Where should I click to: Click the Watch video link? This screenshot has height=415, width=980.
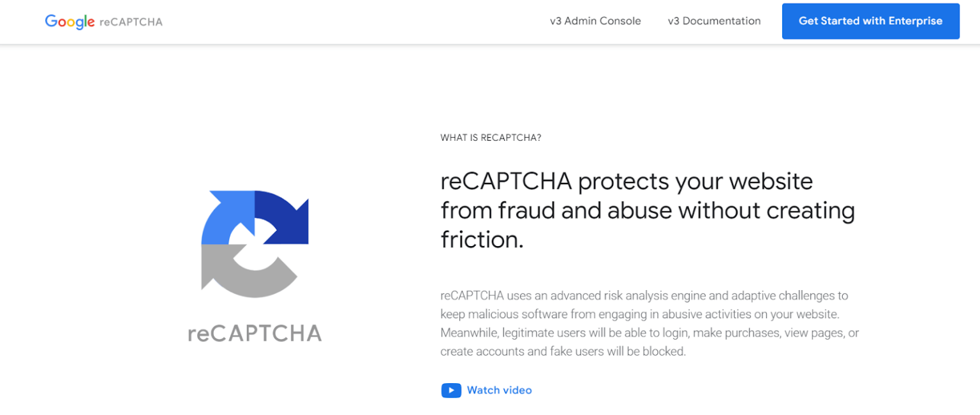coord(500,390)
